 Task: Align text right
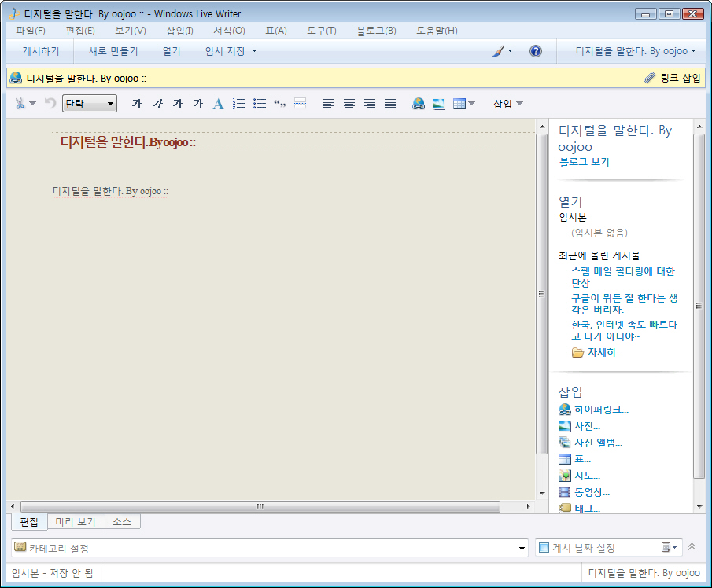[370, 104]
